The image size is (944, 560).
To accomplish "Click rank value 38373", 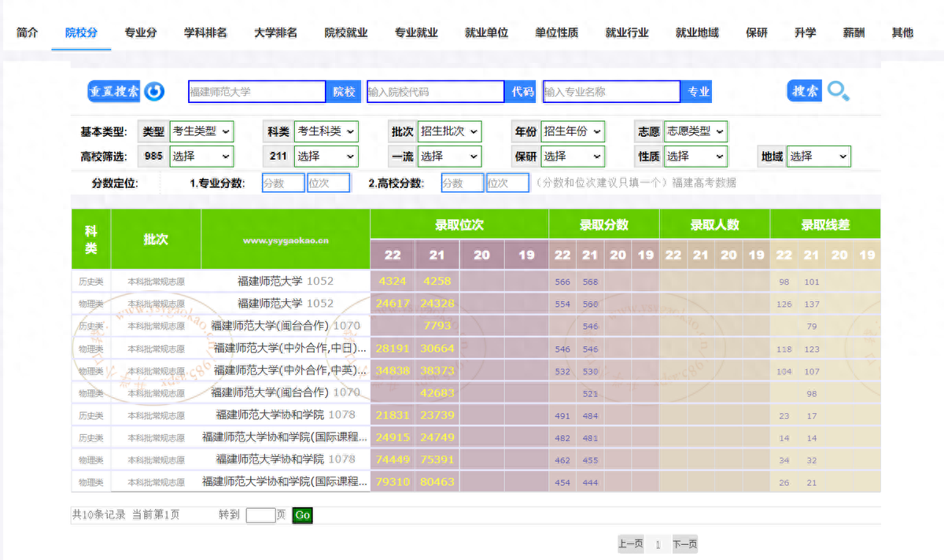I will [437, 370].
